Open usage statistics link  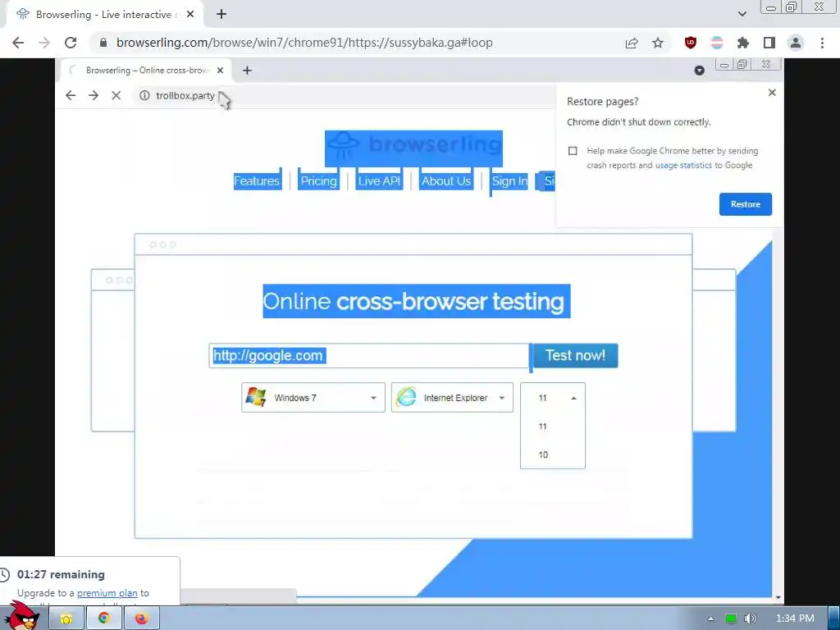[683, 165]
